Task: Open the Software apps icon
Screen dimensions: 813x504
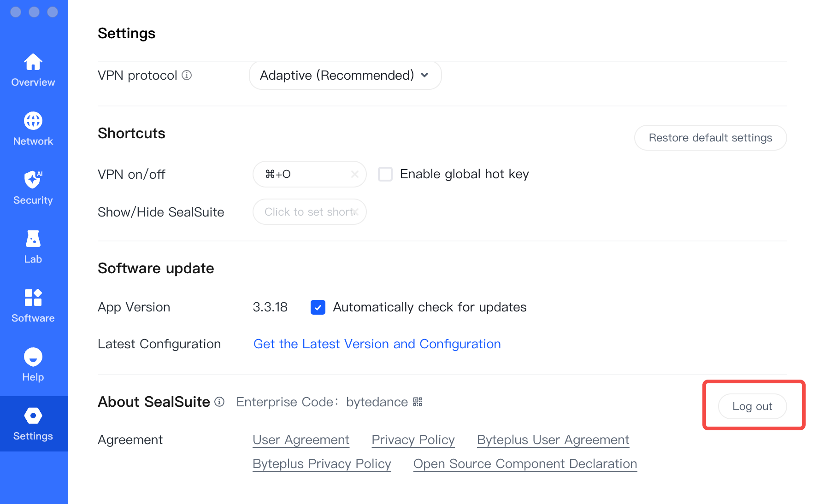Action: click(x=33, y=298)
